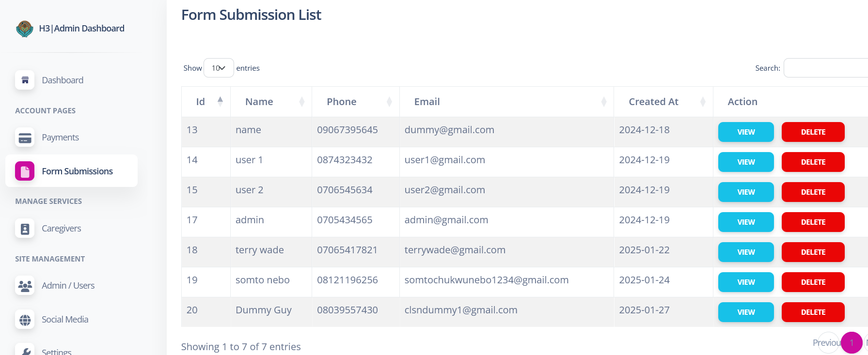Select page 1 in pagination
The image size is (868, 355).
click(x=851, y=343)
